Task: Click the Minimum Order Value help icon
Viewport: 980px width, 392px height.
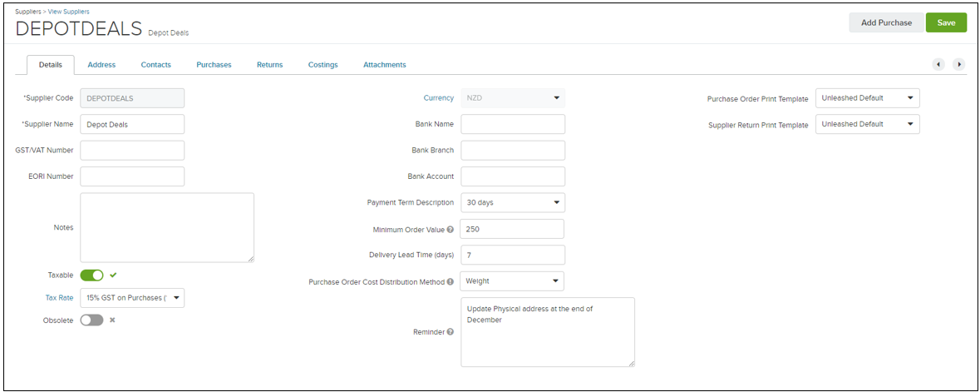Action: pyautogui.click(x=450, y=230)
